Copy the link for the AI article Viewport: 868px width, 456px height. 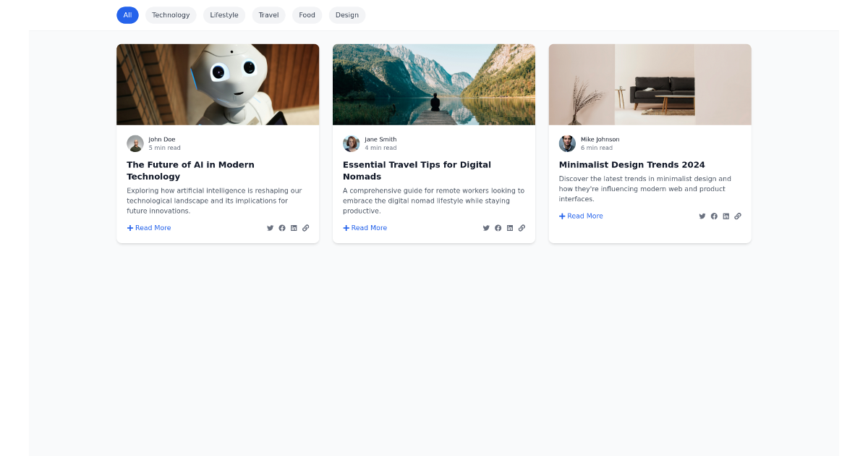305,227
